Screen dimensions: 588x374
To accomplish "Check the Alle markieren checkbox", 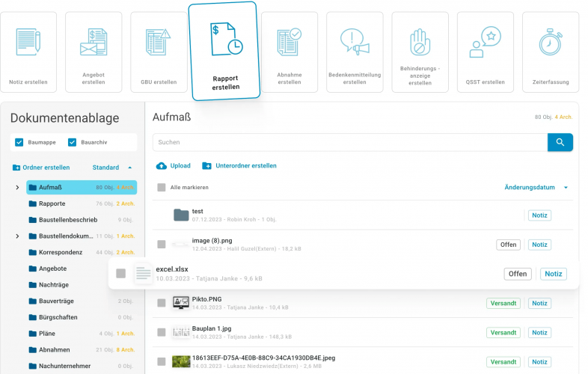I will 162,187.
